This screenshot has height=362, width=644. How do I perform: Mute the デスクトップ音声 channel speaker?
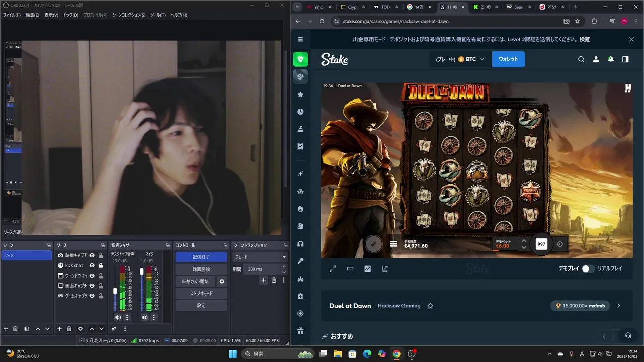118,317
